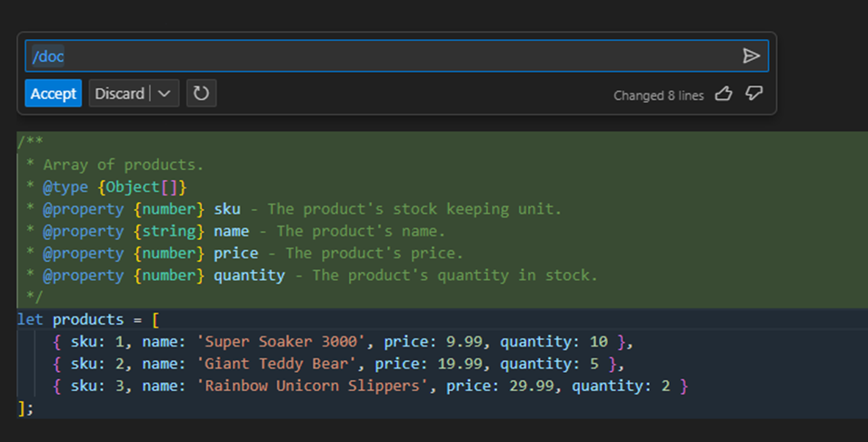Click the send arrow icon
Viewport: 868px width, 442px height.
click(x=751, y=56)
